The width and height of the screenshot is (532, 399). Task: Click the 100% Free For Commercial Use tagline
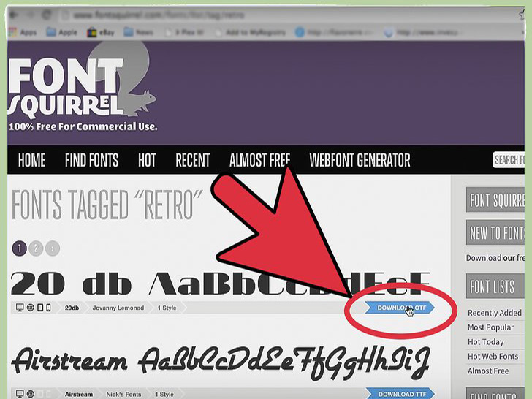83,126
